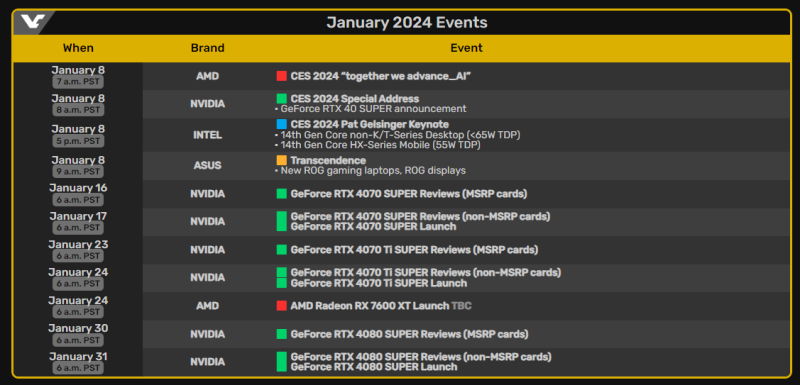Click green square beside RTX 4080 SUPER Reviews (MSRP cards)
The image size is (800, 385).
click(x=282, y=334)
